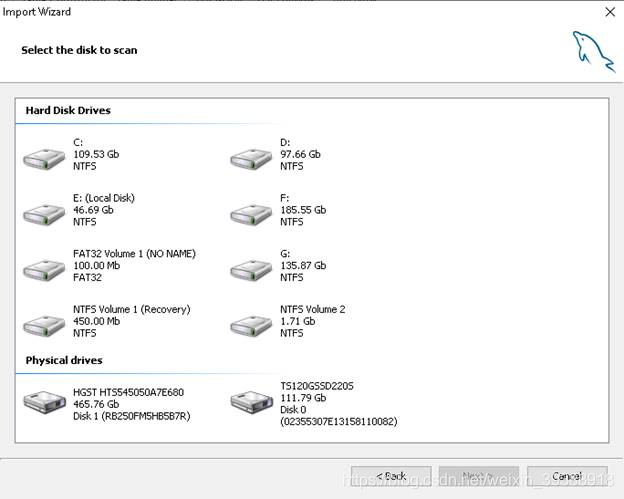Select HGST physical drive icon
Viewport: 624px width, 499px height.
(x=45, y=402)
